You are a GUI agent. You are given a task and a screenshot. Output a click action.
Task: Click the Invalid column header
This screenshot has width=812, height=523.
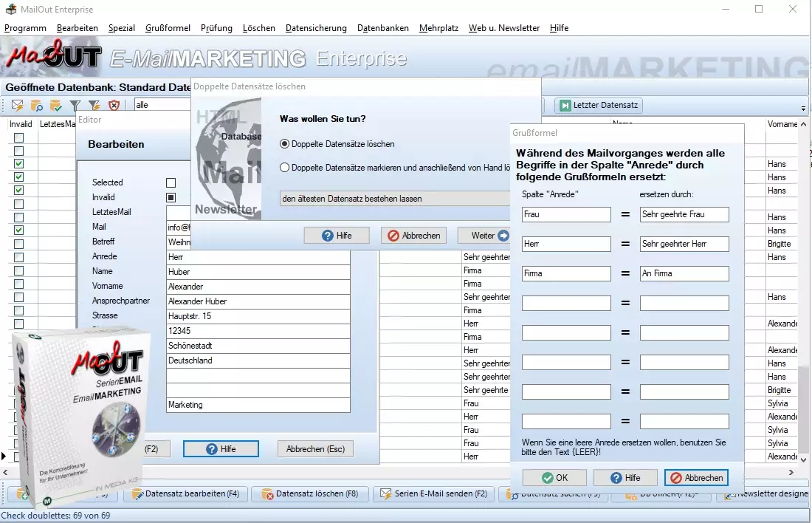click(21, 124)
